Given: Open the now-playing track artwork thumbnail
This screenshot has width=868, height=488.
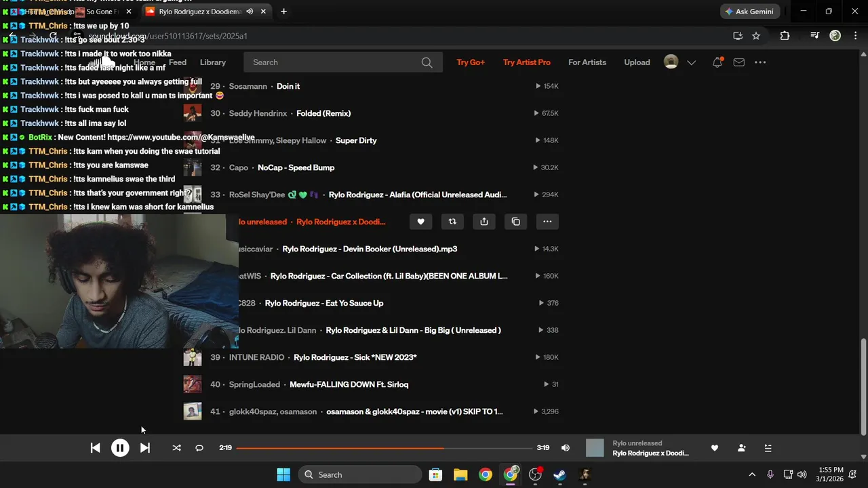Looking at the screenshot, I should point(595,448).
